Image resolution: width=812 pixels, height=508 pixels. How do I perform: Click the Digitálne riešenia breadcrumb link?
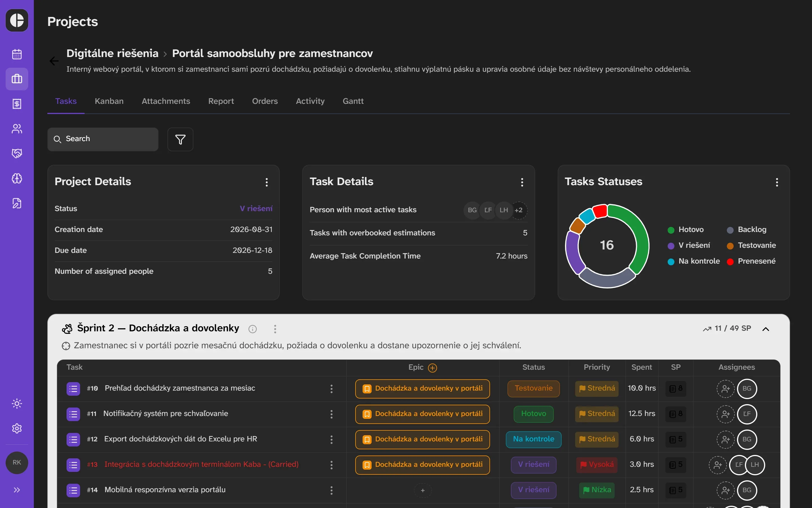click(112, 53)
